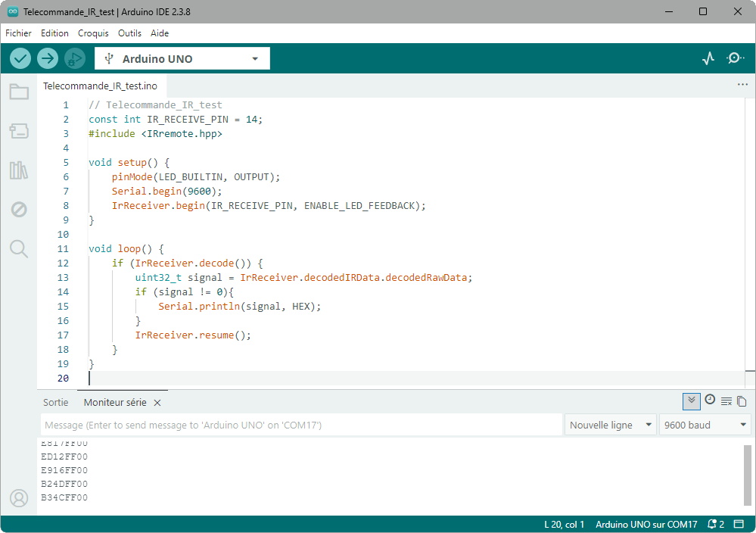Open the Serial Monitor magnifier icon
756x533 pixels.
(735, 58)
